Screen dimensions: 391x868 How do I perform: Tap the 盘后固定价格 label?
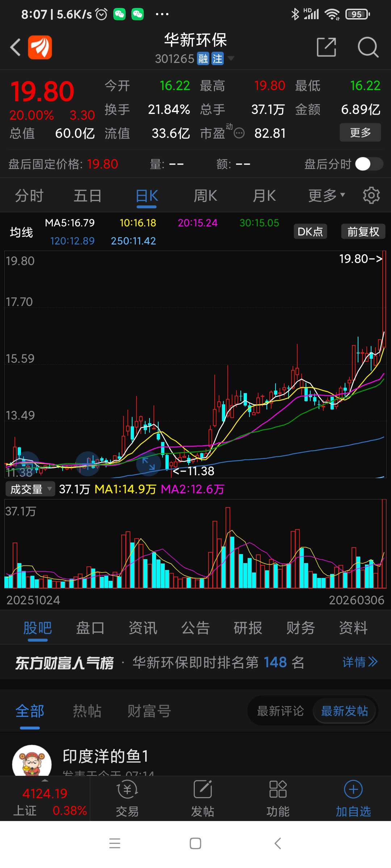pos(45,164)
